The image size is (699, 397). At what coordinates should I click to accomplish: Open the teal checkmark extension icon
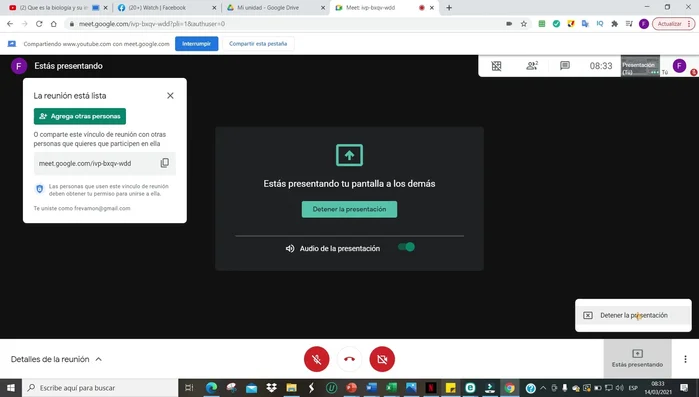click(556, 24)
